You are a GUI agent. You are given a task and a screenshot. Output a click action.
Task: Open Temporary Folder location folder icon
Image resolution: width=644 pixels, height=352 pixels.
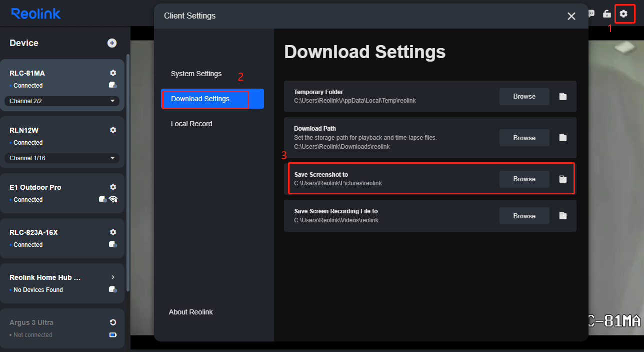point(563,97)
